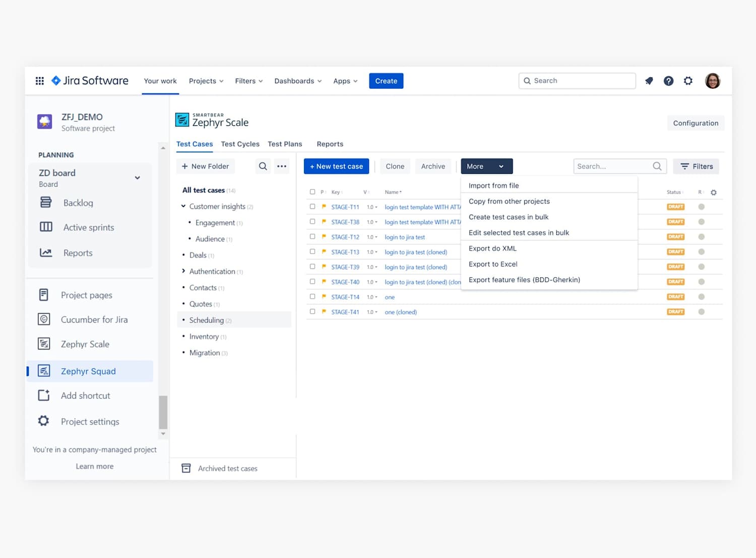
Task: Switch to the Test Plans tab
Action: (285, 144)
